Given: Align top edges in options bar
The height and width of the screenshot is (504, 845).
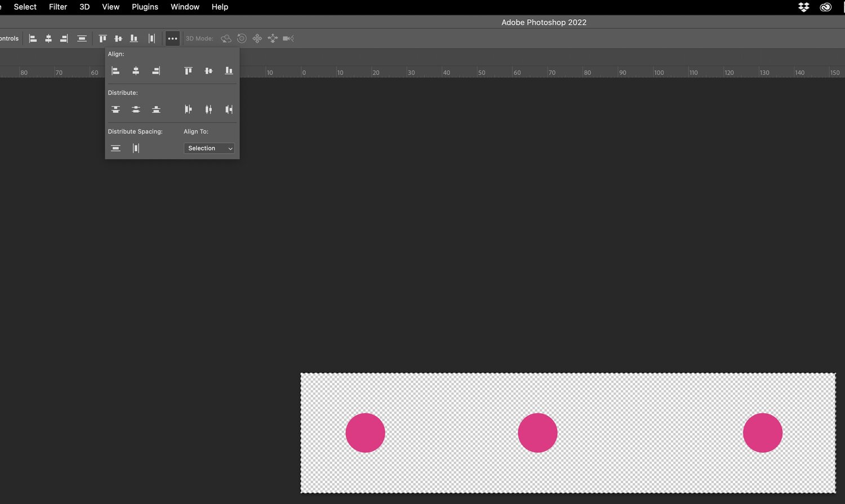Looking at the screenshot, I should point(103,38).
